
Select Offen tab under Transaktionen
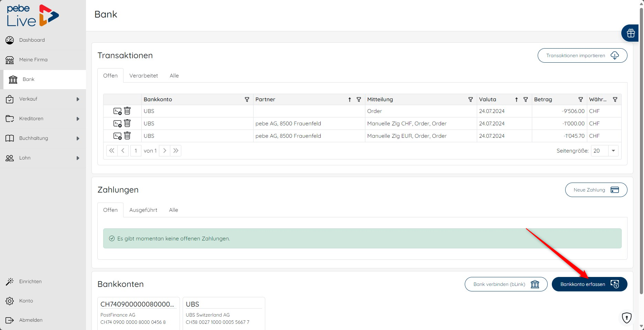point(110,76)
